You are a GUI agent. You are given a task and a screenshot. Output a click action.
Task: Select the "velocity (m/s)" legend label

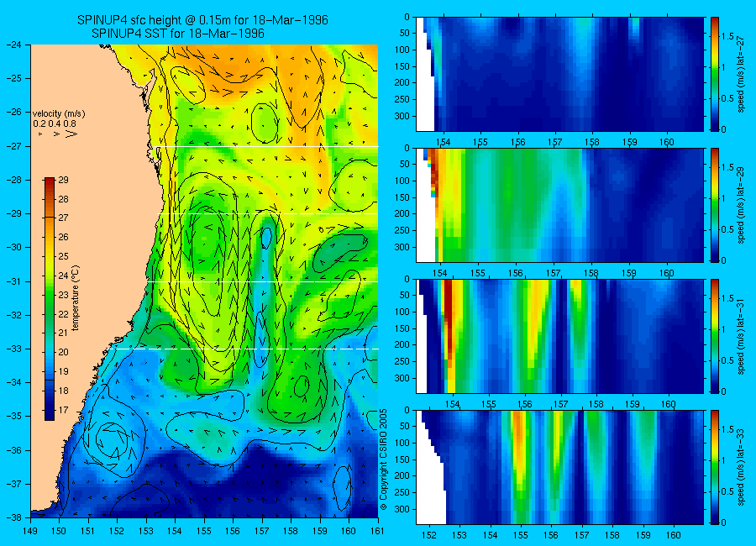pyautogui.click(x=59, y=114)
